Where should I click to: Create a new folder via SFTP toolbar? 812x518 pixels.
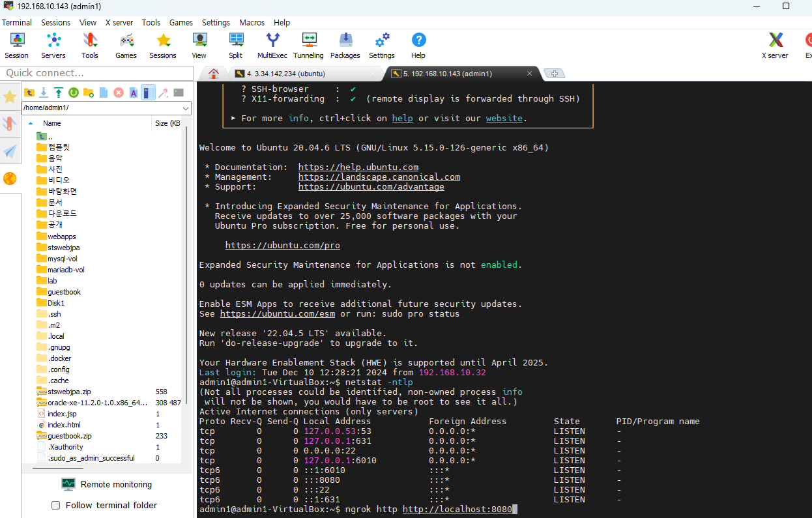point(89,93)
